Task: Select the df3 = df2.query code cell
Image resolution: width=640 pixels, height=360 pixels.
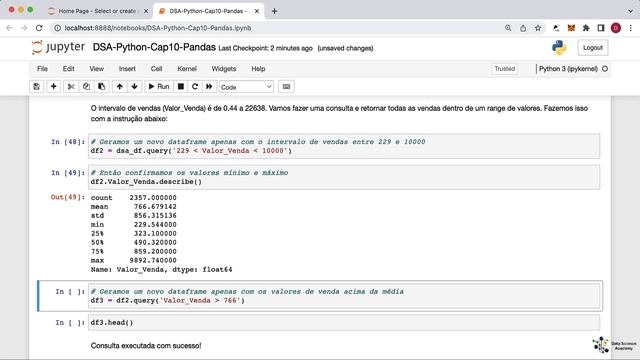Action: tap(344, 296)
